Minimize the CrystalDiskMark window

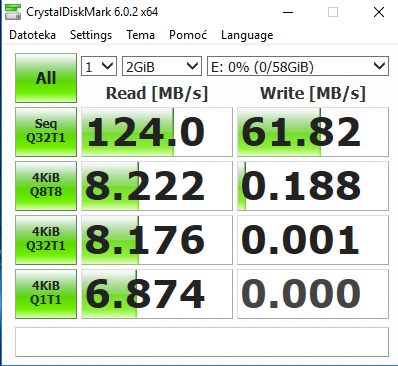pos(288,12)
